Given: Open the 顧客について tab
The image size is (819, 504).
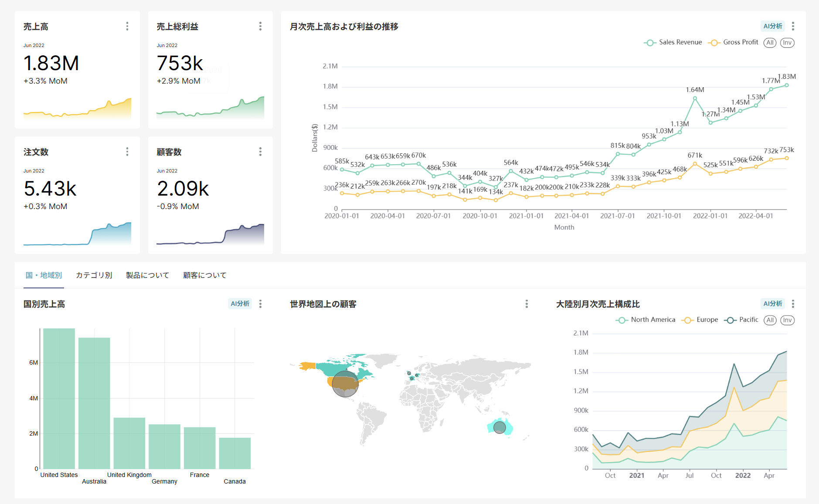Looking at the screenshot, I should [x=204, y=275].
